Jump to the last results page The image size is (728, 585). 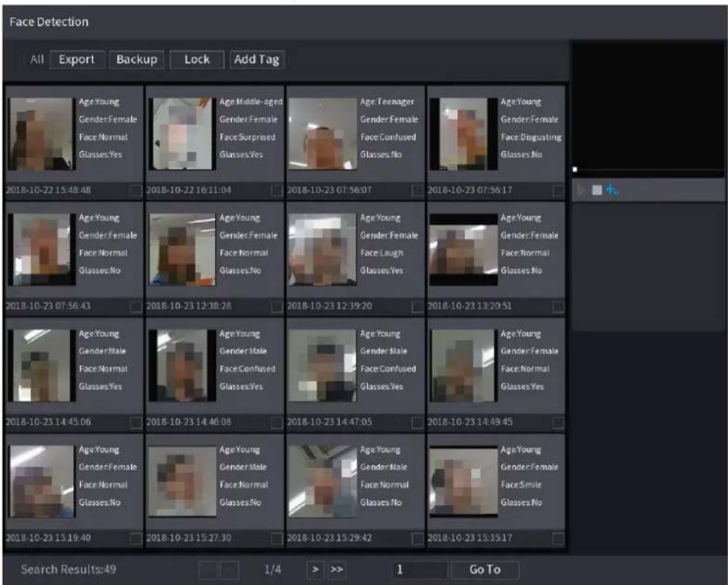click(337, 569)
